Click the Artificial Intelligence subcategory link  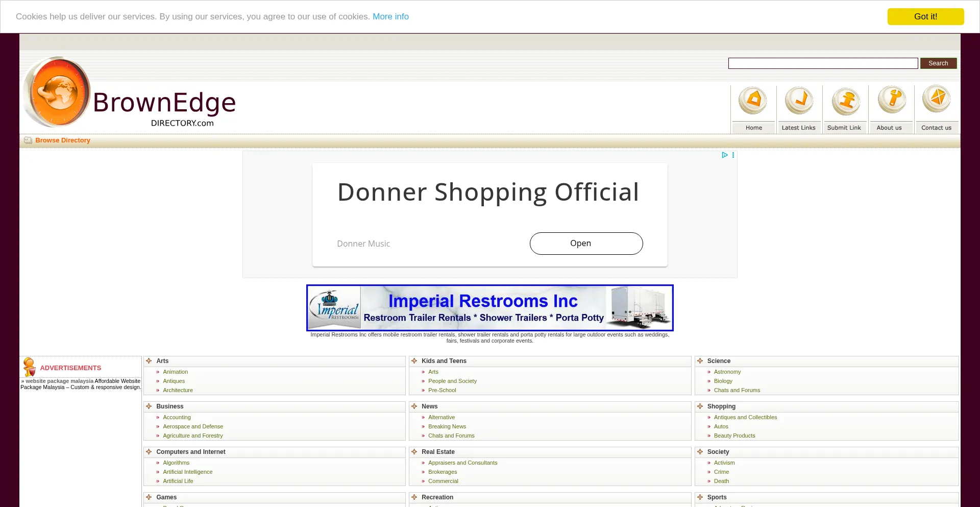click(x=187, y=472)
